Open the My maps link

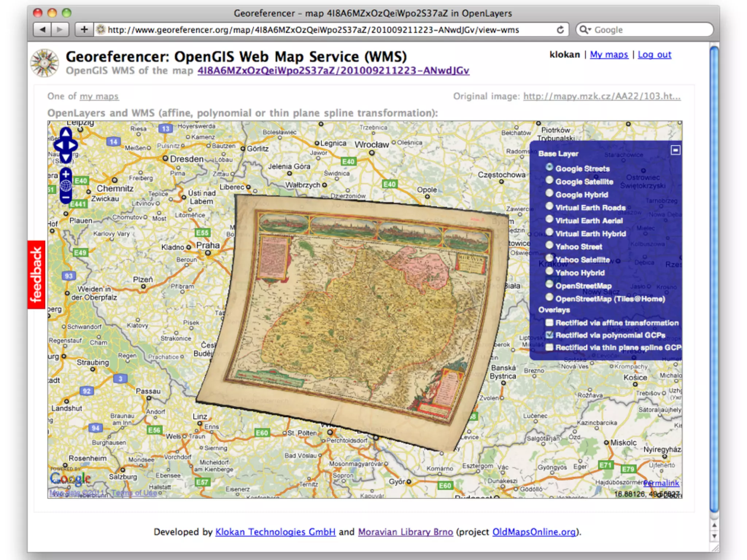pos(609,55)
